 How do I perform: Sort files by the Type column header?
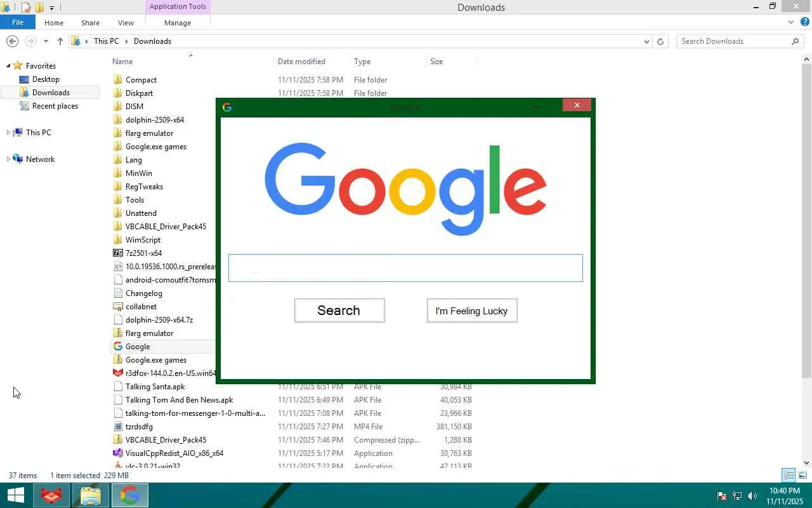[362, 62]
